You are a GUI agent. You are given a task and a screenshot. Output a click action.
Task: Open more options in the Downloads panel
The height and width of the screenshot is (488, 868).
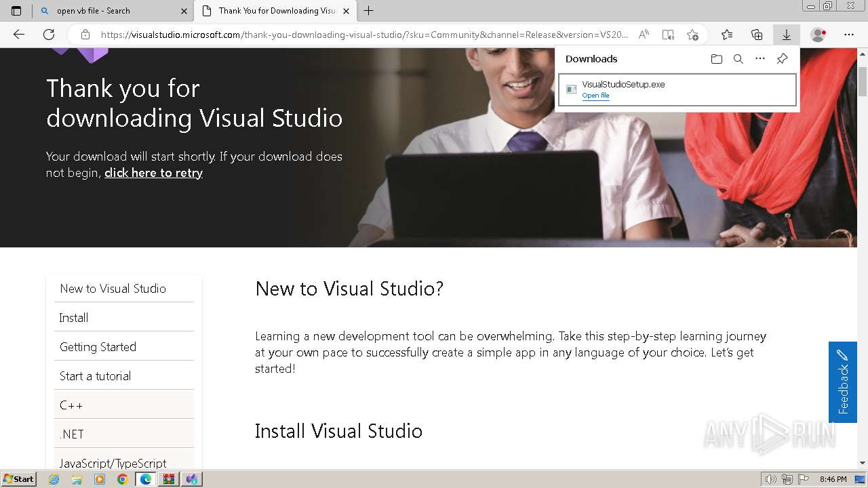click(760, 59)
